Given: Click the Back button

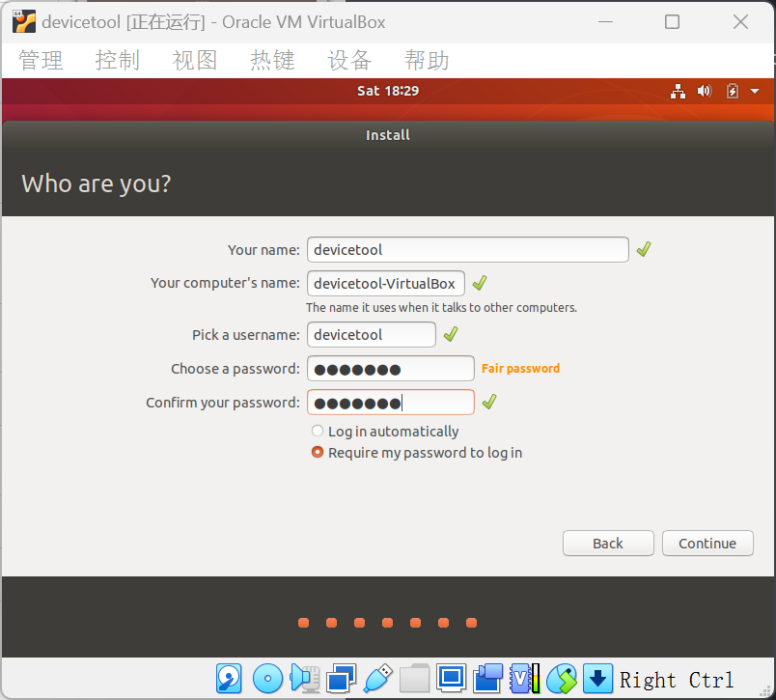Looking at the screenshot, I should (608, 543).
